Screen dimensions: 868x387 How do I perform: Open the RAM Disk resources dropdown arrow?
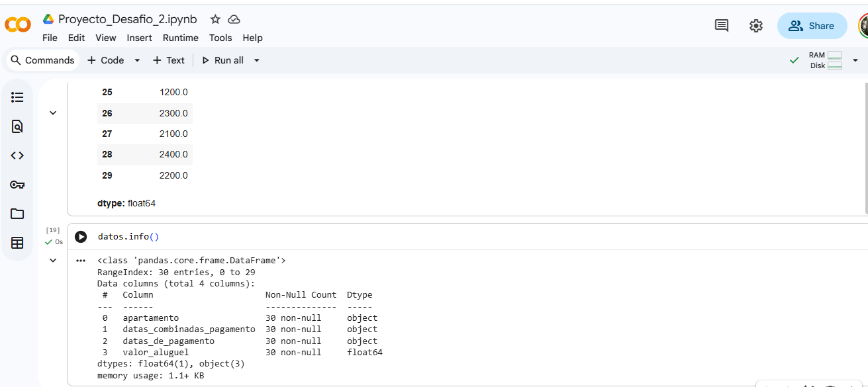click(x=855, y=60)
